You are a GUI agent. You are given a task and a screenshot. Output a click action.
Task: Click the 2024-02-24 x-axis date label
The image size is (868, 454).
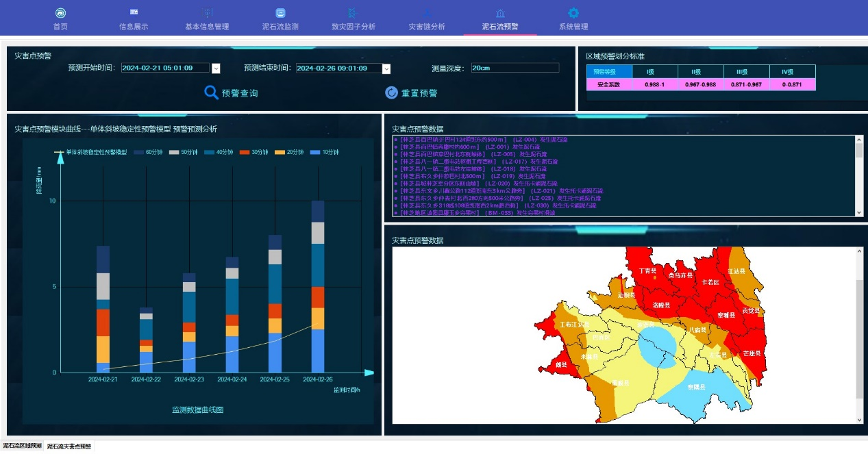pos(232,379)
